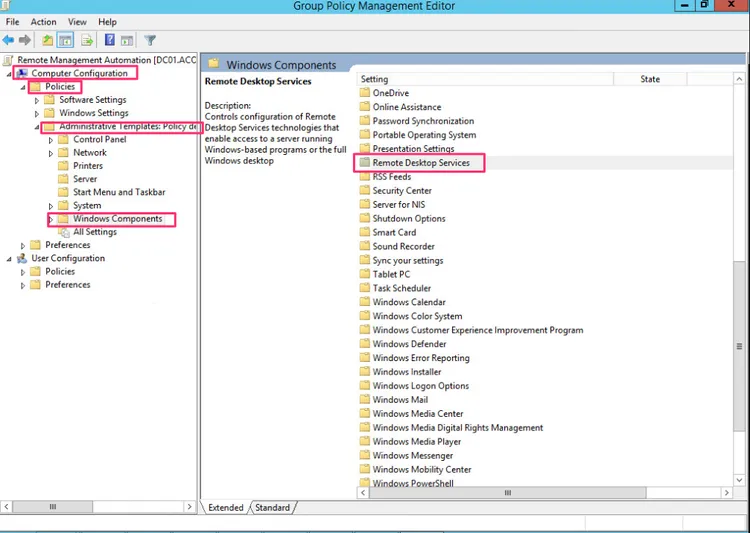Click the Filter funnel toolbar icon
The width and height of the screenshot is (750, 533).
150,41
